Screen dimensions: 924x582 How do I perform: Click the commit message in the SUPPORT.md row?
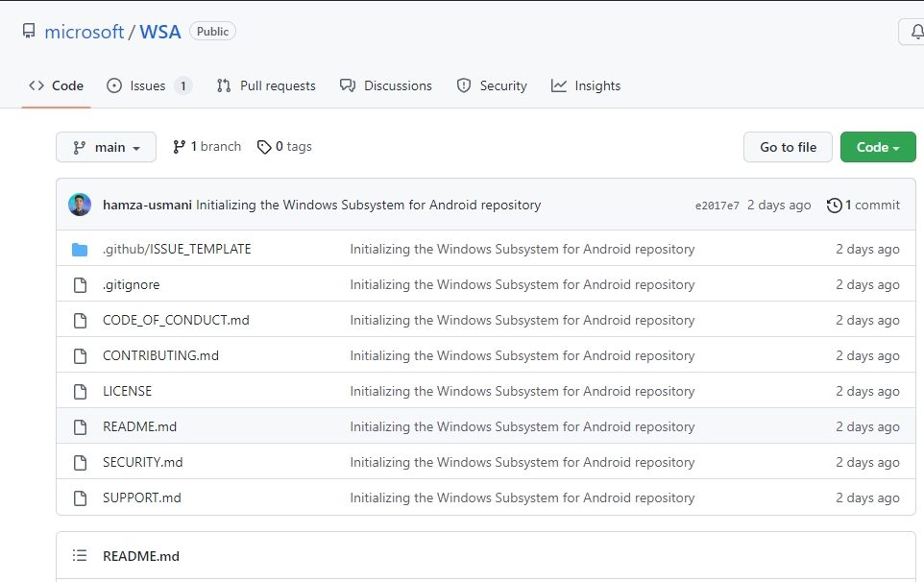tap(523, 497)
